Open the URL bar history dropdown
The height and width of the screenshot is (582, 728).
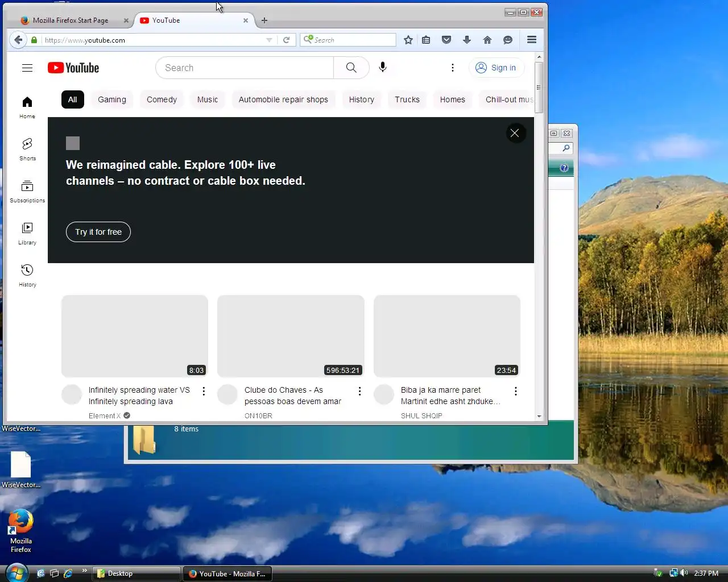(x=269, y=40)
